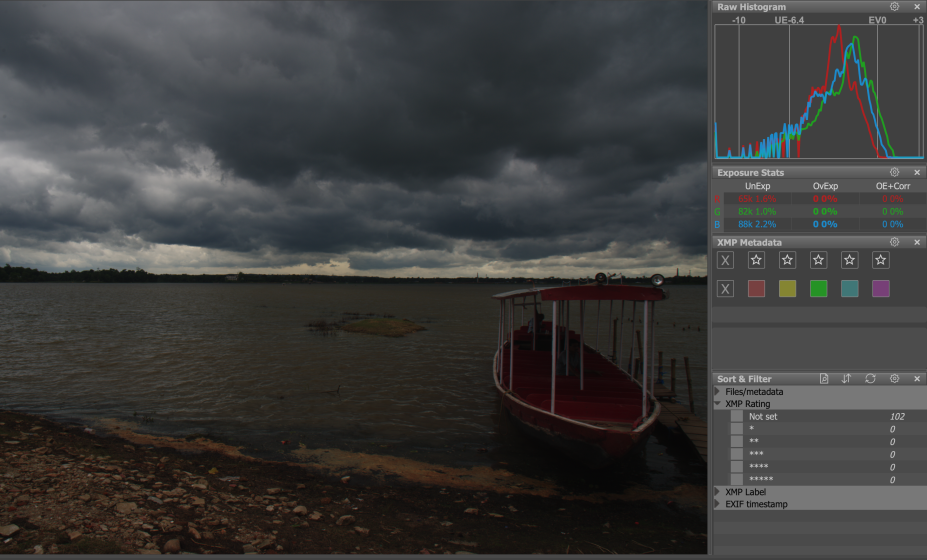927x560 pixels.
Task: Expand the EXIF timestamp section
Action: 718,504
